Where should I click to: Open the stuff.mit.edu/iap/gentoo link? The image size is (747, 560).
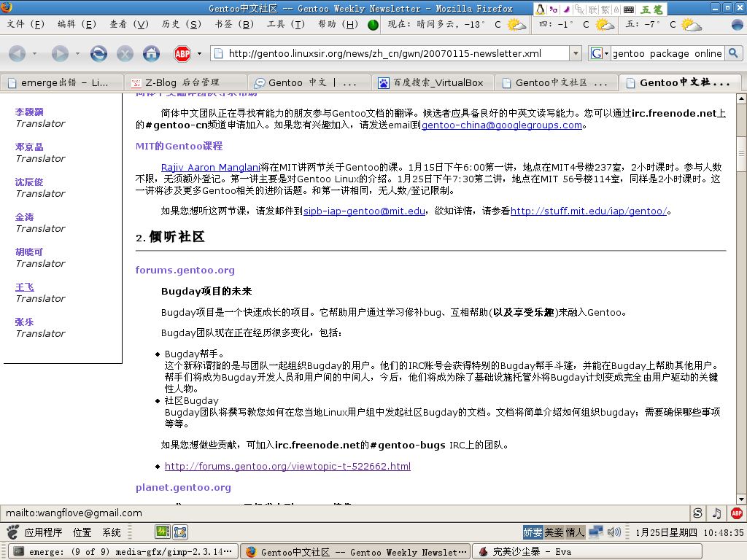[589, 211]
